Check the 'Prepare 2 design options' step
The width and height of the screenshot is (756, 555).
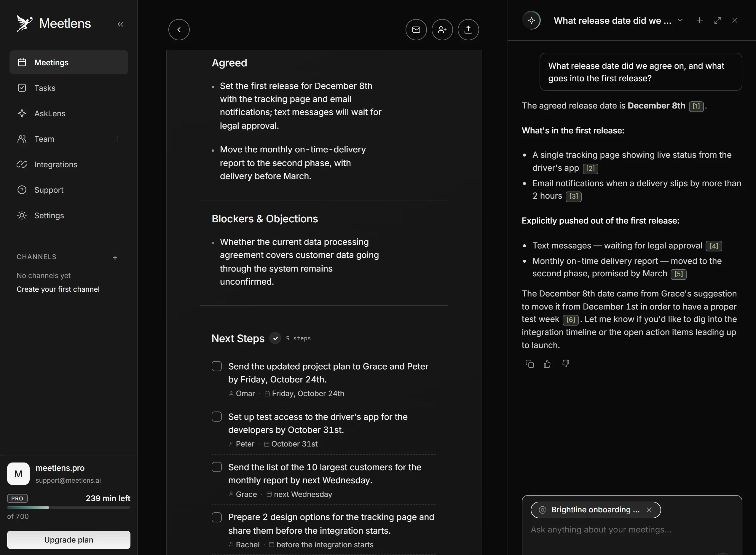[217, 517]
